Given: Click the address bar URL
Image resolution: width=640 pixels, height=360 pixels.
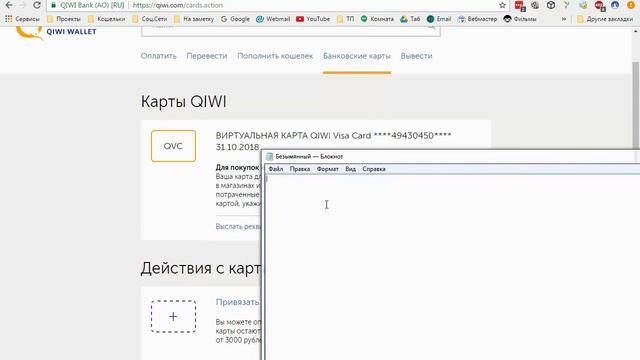Looking at the screenshot, I should (178, 5).
